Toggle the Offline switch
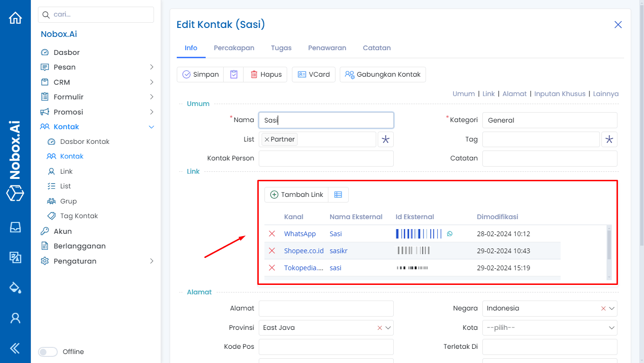 (47, 352)
